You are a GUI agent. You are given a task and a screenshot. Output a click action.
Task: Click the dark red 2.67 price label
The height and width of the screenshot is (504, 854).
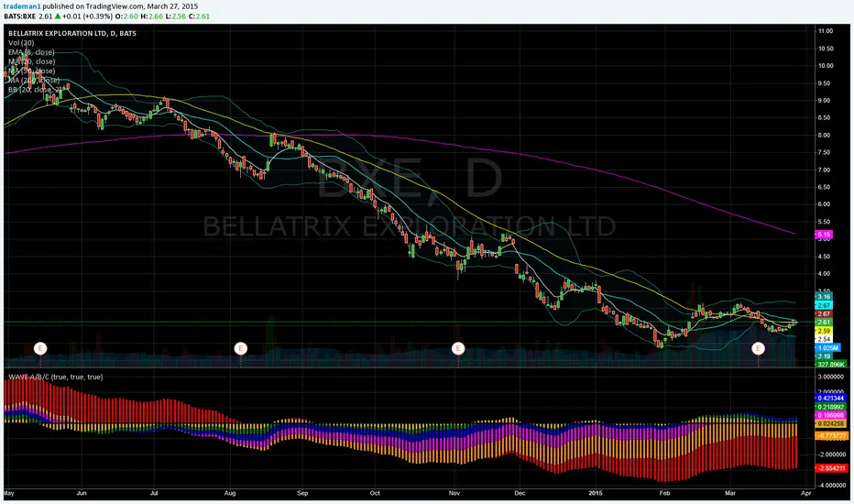[x=824, y=313]
